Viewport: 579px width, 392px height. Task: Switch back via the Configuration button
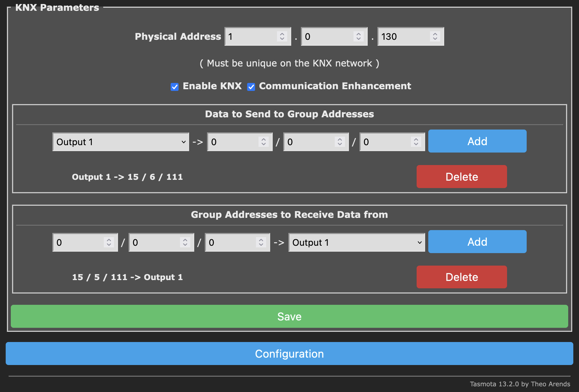tap(289, 354)
